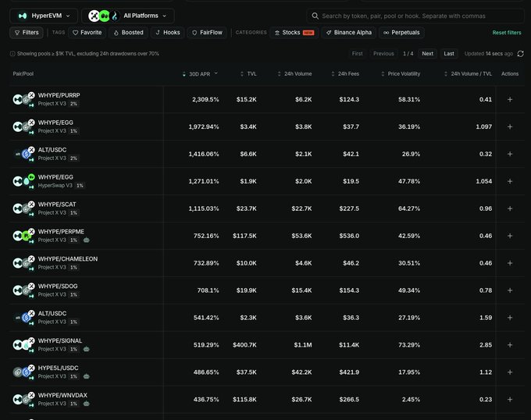The image size is (531, 420).
Task: Add WHYPE/SCAT pool plus icon
Action: pyautogui.click(x=510, y=208)
